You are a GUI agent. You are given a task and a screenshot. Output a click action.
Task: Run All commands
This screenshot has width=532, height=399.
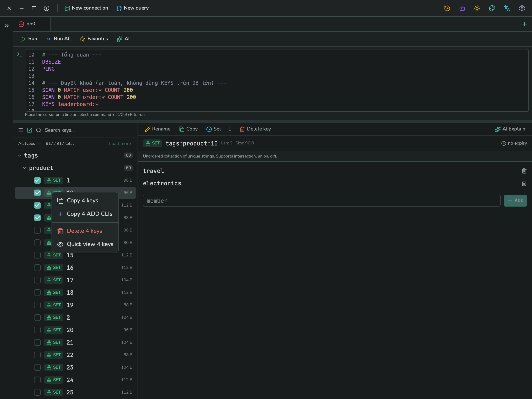[x=58, y=39]
